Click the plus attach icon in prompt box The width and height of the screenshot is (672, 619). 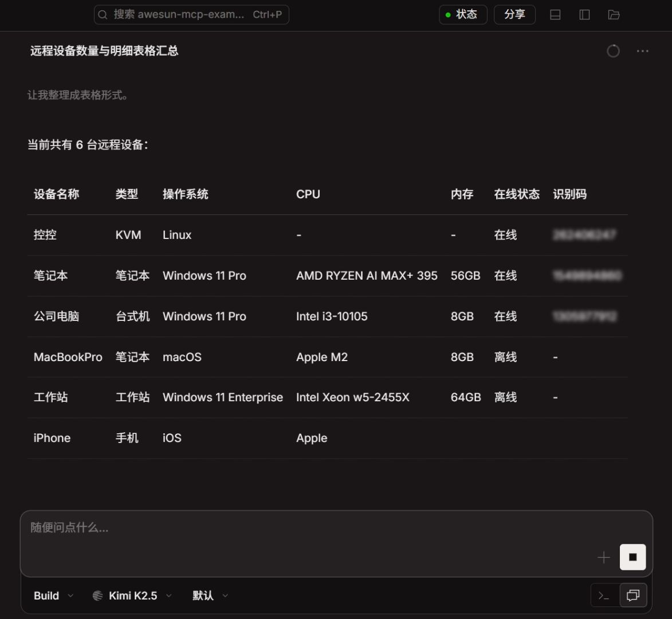click(603, 557)
